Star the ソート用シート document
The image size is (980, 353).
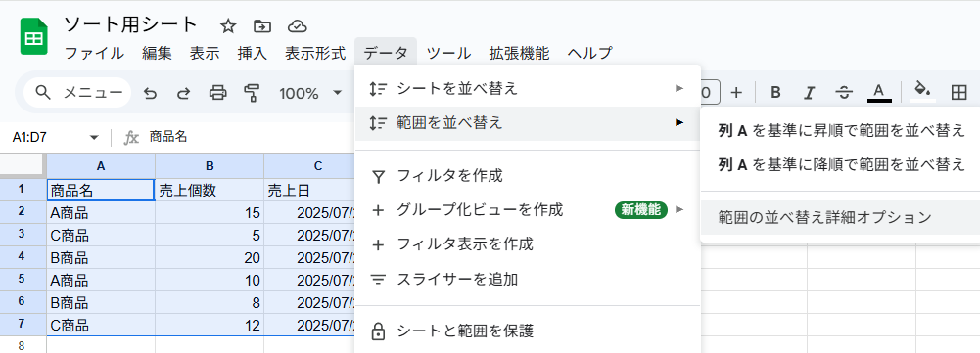point(228,25)
